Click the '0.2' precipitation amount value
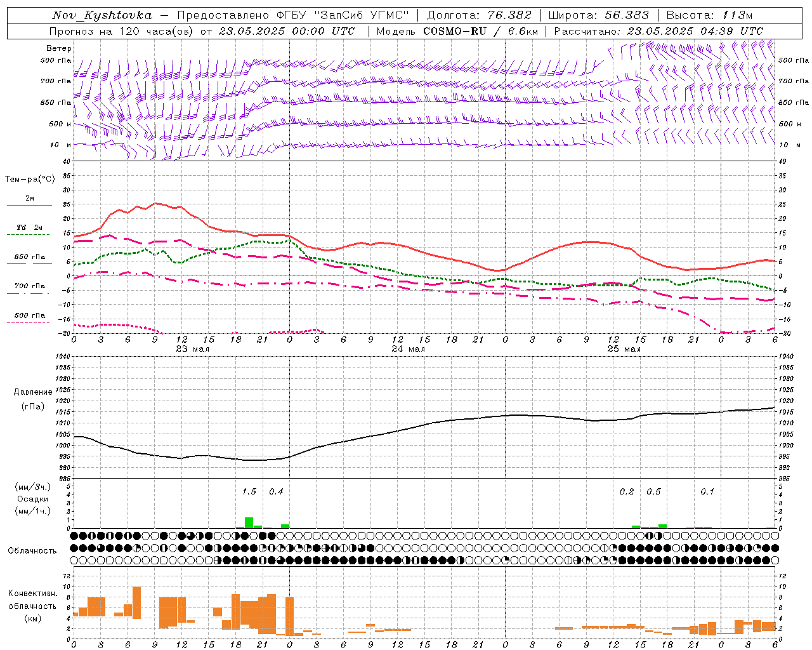Screen dimensions: 812x650 (627, 491)
